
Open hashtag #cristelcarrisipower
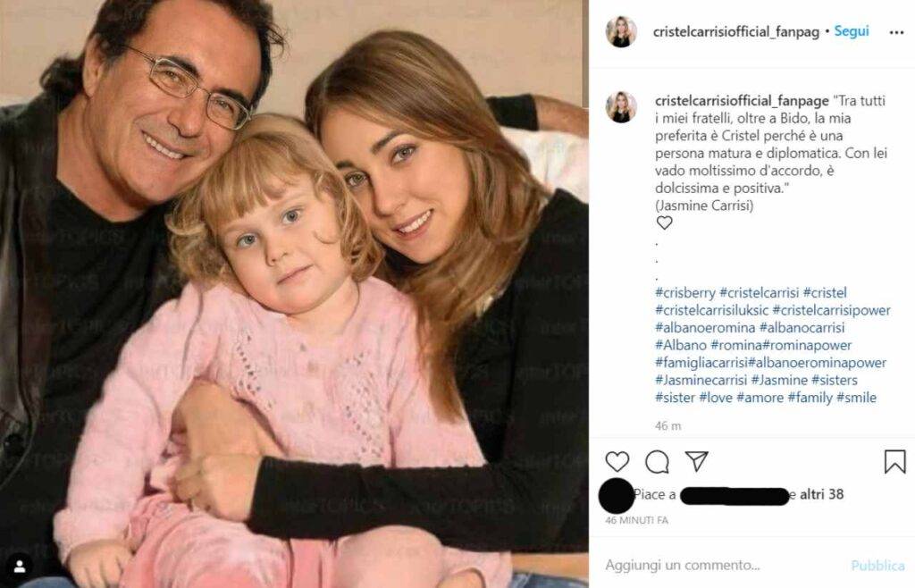click(832, 310)
